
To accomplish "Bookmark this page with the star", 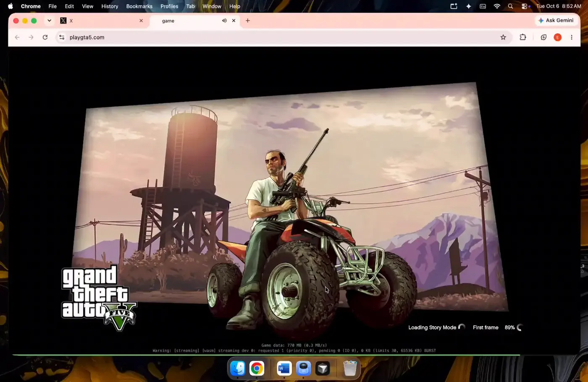I will [x=503, y=37].
